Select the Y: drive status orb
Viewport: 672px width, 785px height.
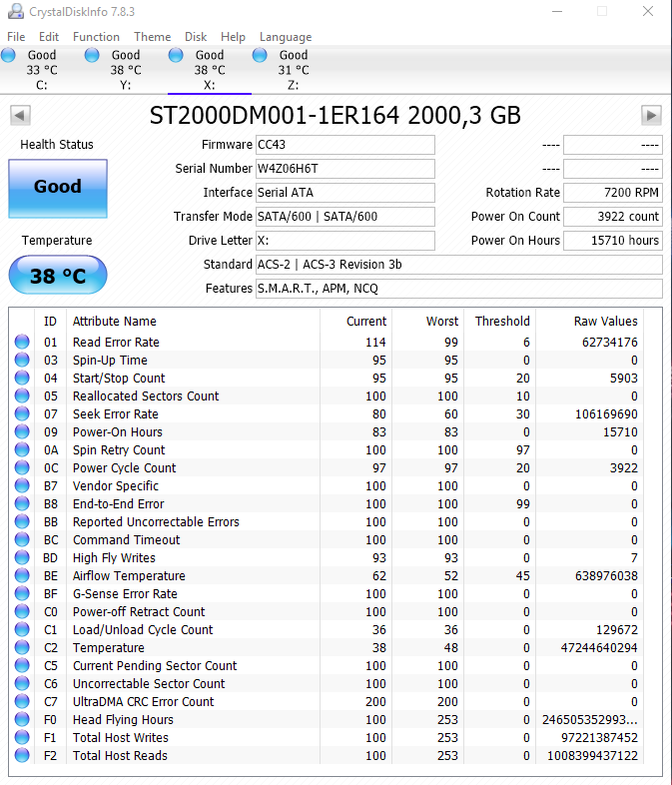coord(92,55)
